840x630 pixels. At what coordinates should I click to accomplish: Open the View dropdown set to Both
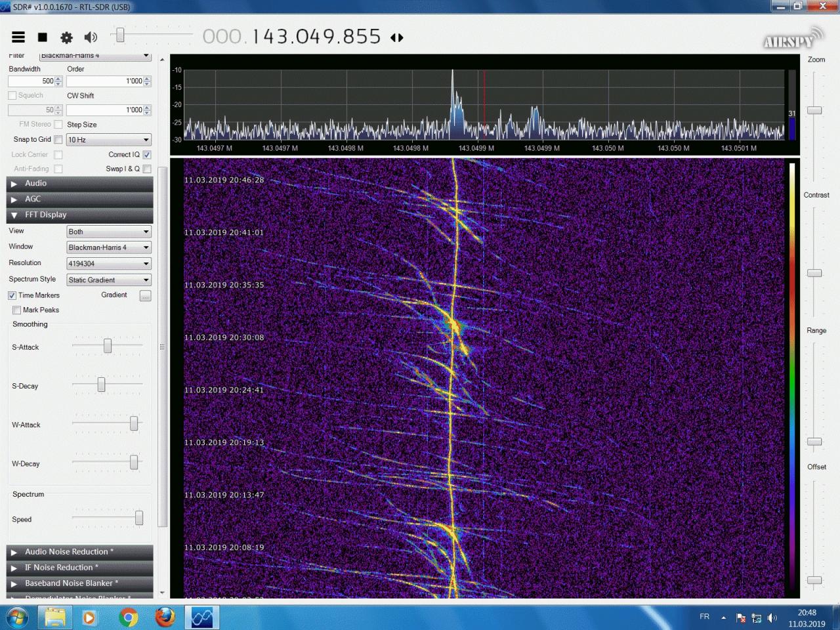(109, 232)
